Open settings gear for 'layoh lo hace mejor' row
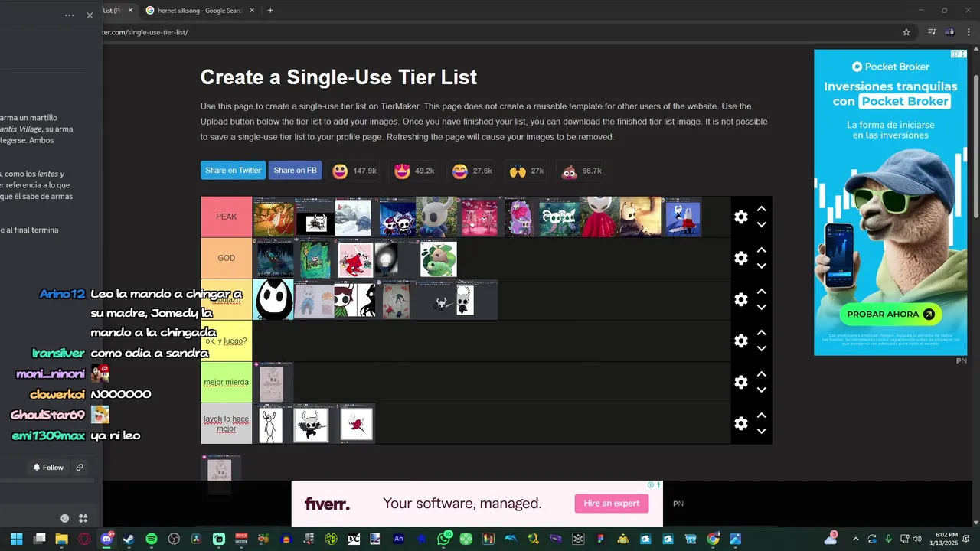The width and height of the screenshot is (980, 551). [740, 423]
